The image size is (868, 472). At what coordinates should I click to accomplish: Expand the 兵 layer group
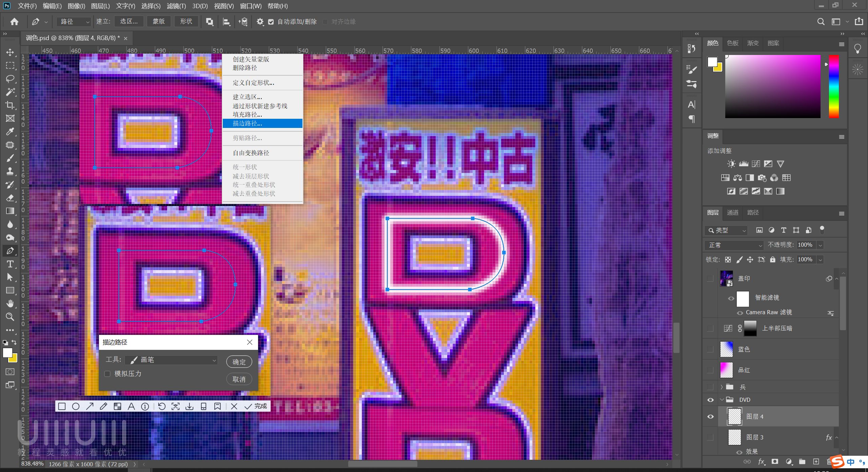pos(722,387)
